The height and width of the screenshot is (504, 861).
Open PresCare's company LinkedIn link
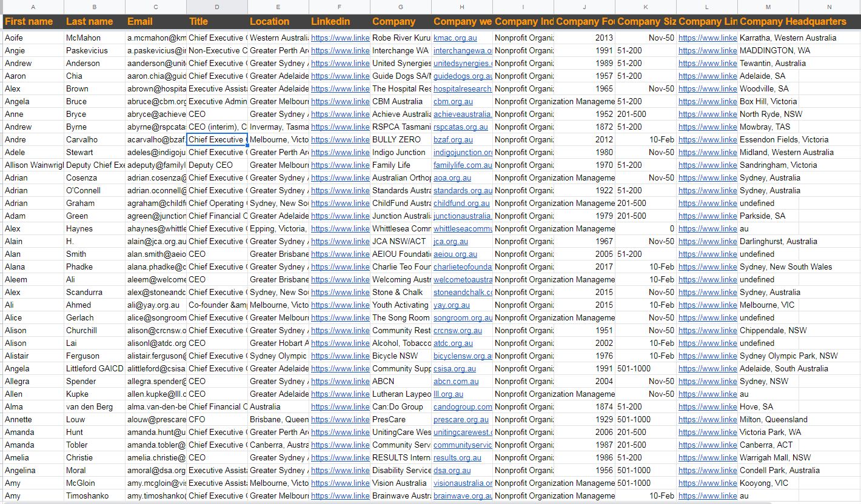707,419
